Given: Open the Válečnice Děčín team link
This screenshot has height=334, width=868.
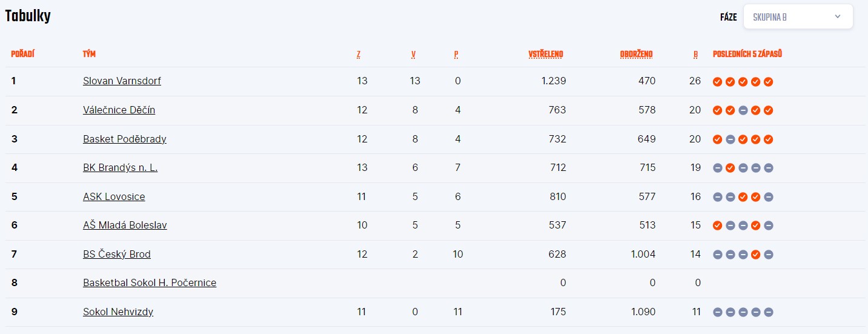Looking at the screenshot, I should click(119, 110).
